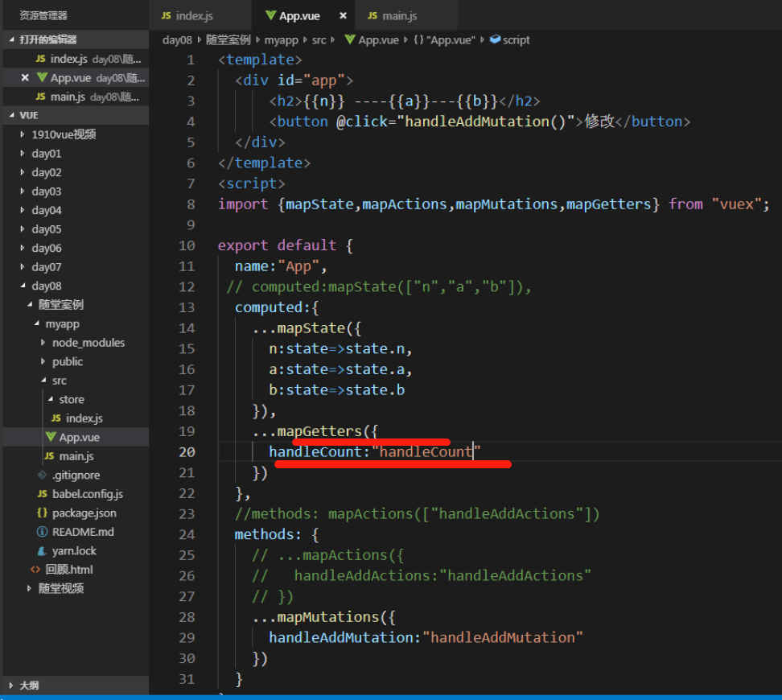
Task: Click day08 in the breadcrumb path
Action: pos(177,40)
